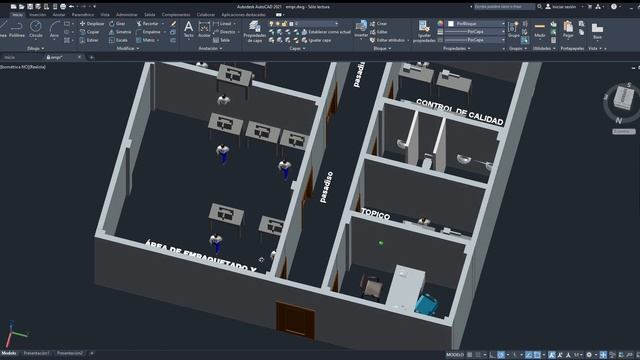Click the Directriz leader tool

tap(224, 32)
